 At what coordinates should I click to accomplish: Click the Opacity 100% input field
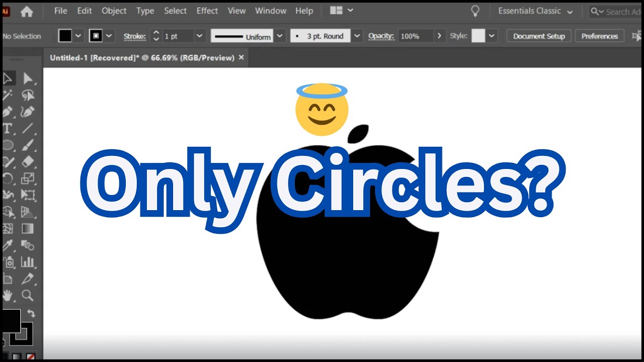(x=416, y=36)
